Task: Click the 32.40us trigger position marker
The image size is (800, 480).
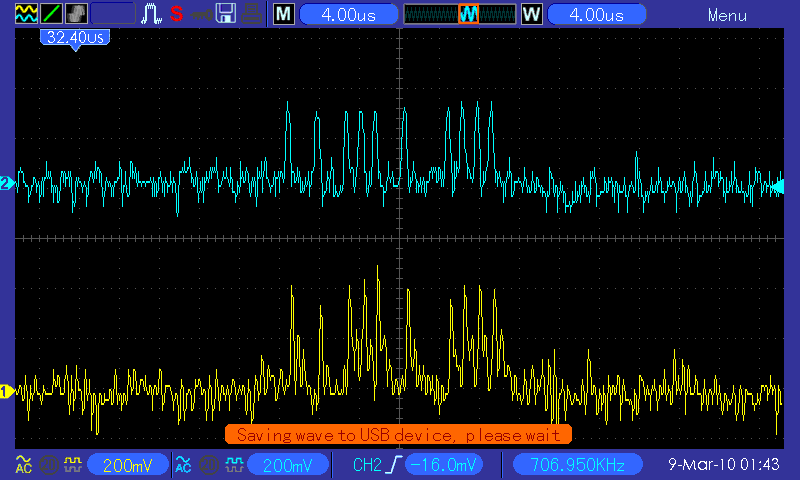Action: coord(75,39)
